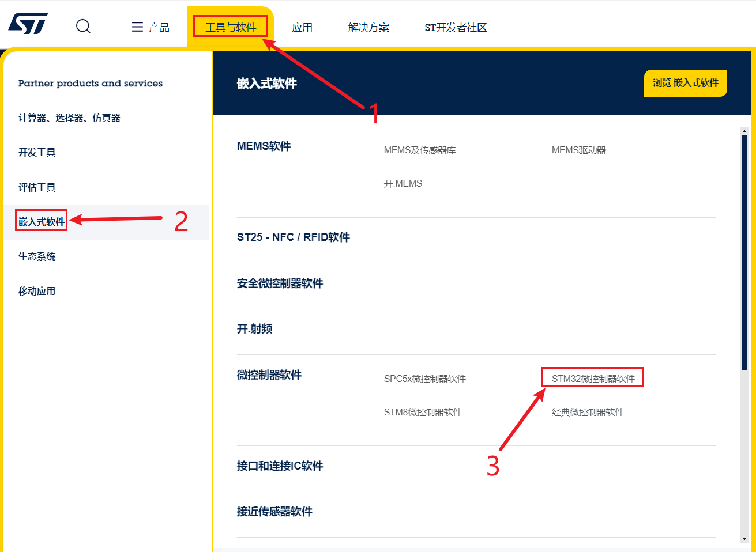Open the 微控制器软件 category
Image resolution: width=756 pixels, height=552 pixels.
[269, 375]
